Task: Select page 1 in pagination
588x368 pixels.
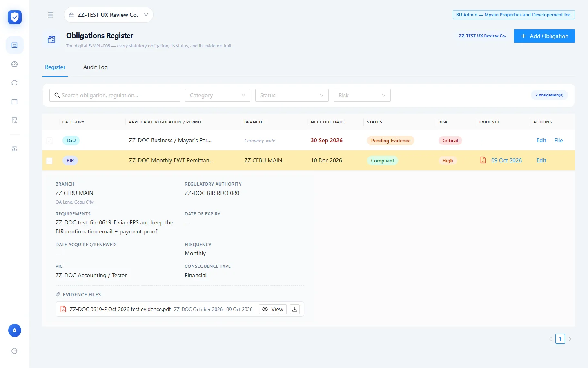Action: (560, 339)
